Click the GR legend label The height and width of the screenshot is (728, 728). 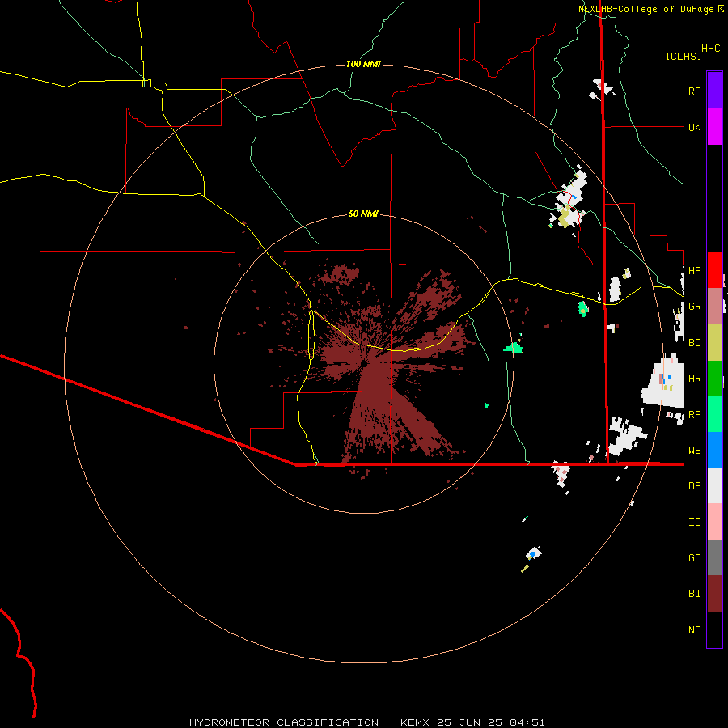pyautogui.click(x=694, y=307)
